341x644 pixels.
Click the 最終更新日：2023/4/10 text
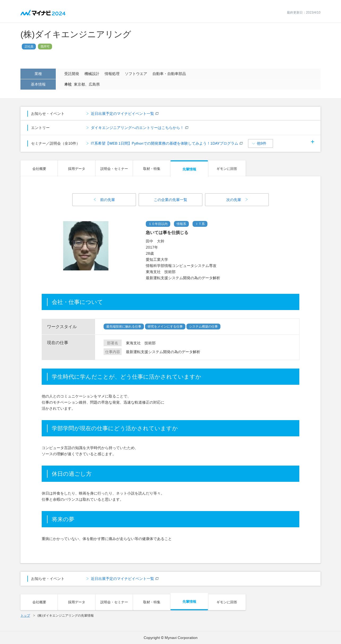coord(304,12)
